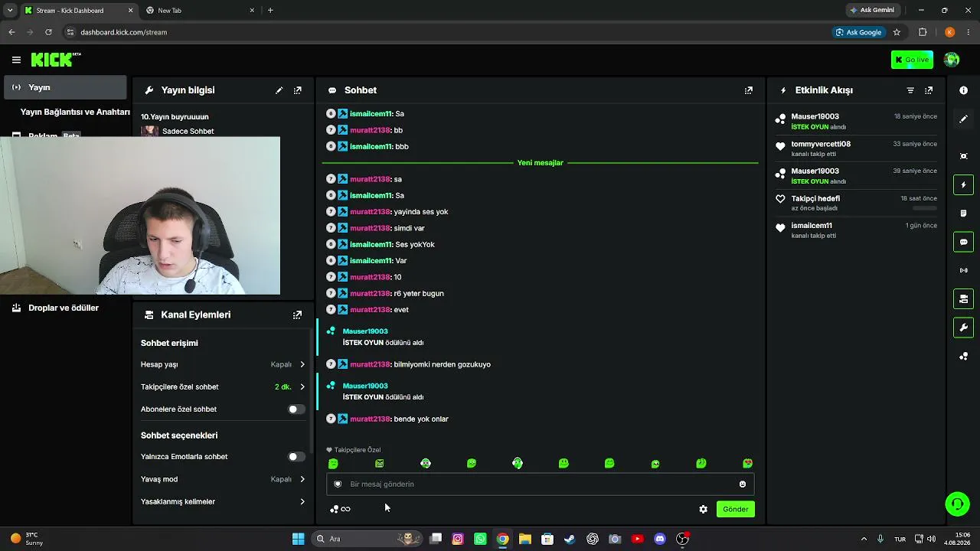Open the Kick hamburger menu
The width and height of the screenshot is (980, 551).
[x=16, y=60]
